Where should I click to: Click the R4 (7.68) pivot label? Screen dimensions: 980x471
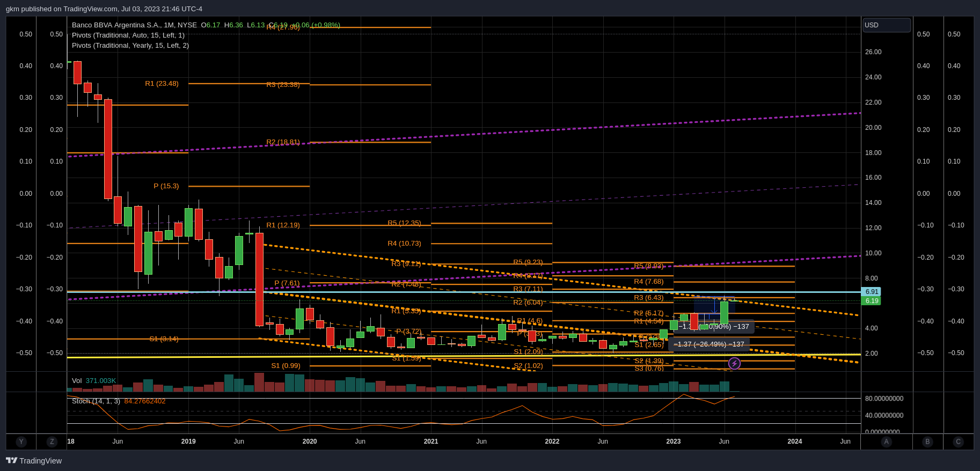pos(649,282)
